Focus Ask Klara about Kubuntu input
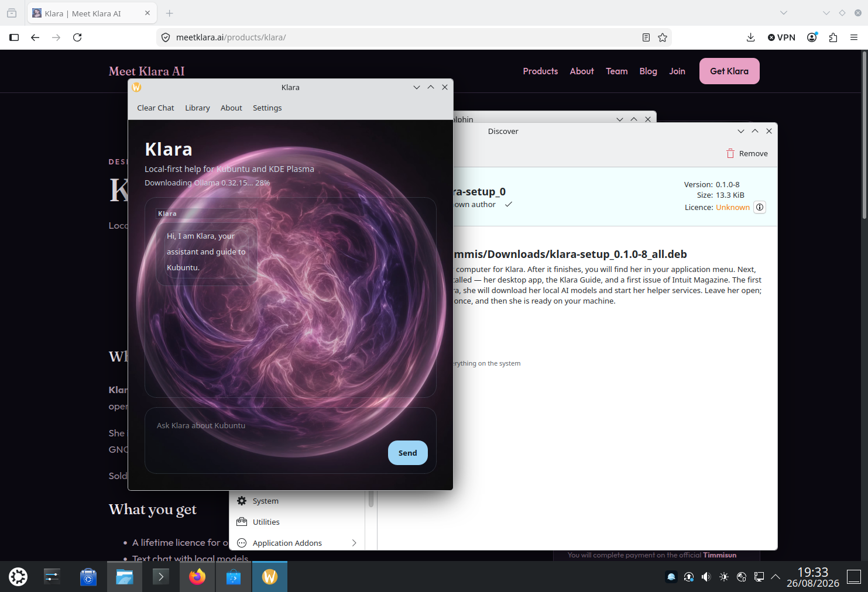 click(290, 440)
